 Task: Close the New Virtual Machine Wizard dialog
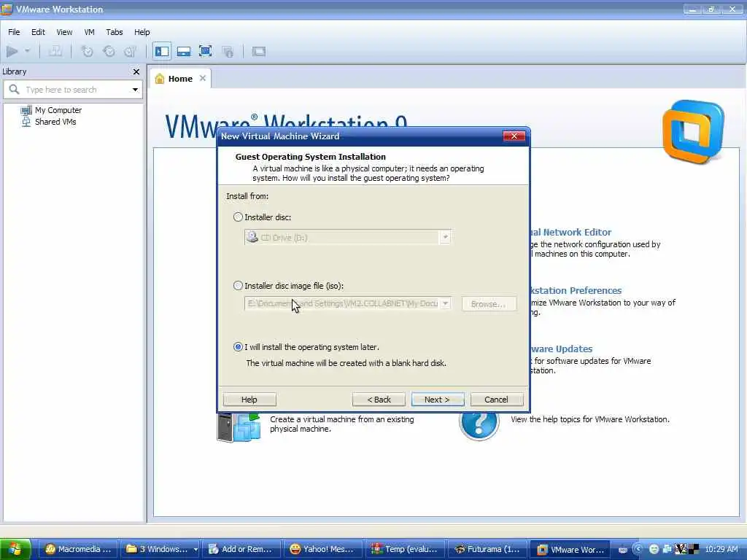point(514,136)
